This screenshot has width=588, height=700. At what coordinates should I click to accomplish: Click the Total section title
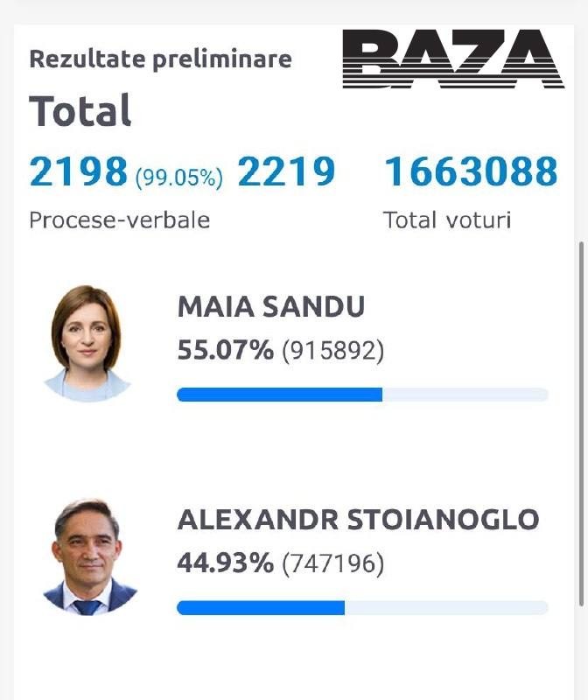point(80,110)
